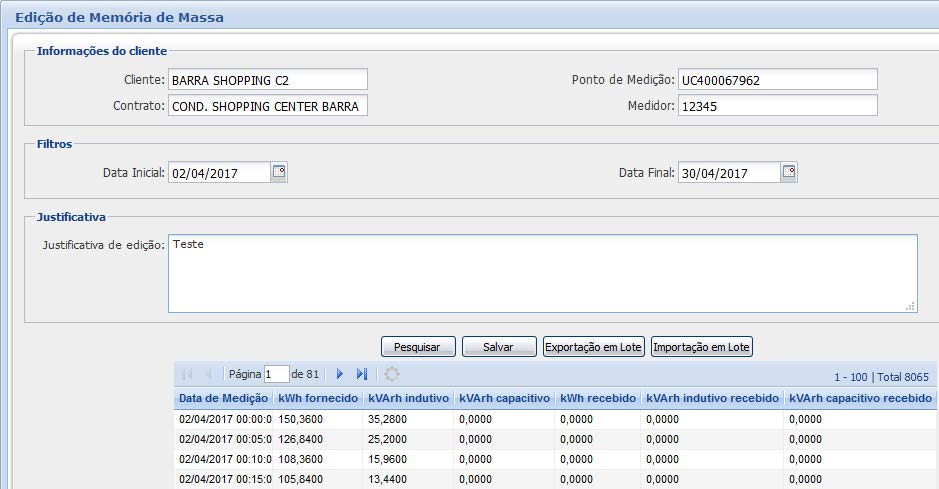Click Importação em Lote button
Viewport: 939px width, 489px height.
point(701,347)
